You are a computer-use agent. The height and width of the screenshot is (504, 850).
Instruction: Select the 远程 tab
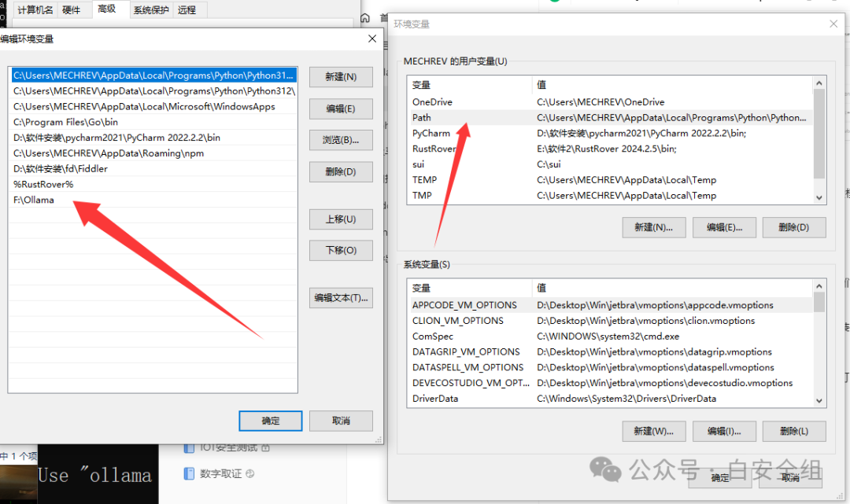pos(187,9)
